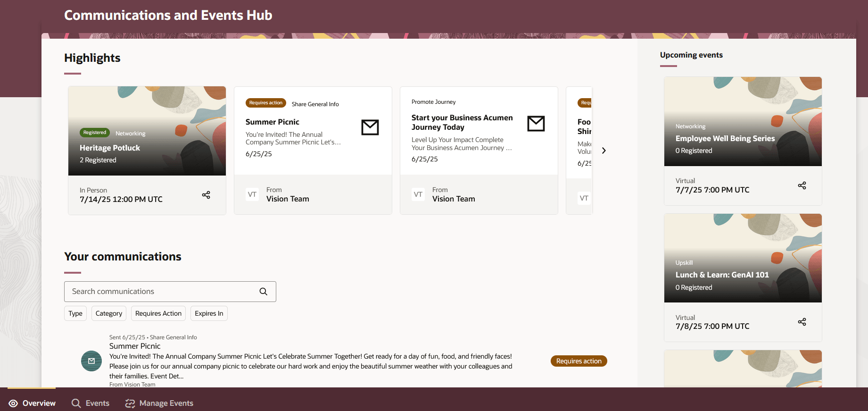The image size is (868, 411).
Task: Switch to the Overview tab
Action: (32, 403)
